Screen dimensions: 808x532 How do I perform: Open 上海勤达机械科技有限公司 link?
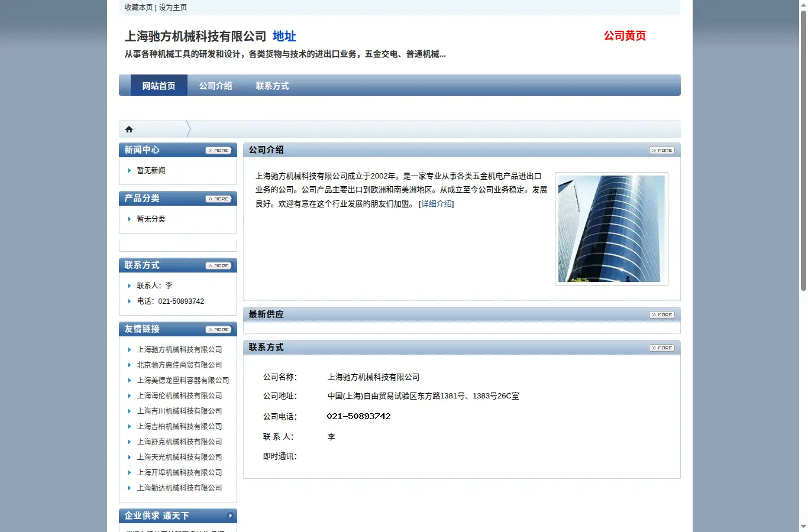[x=179, y=488]
